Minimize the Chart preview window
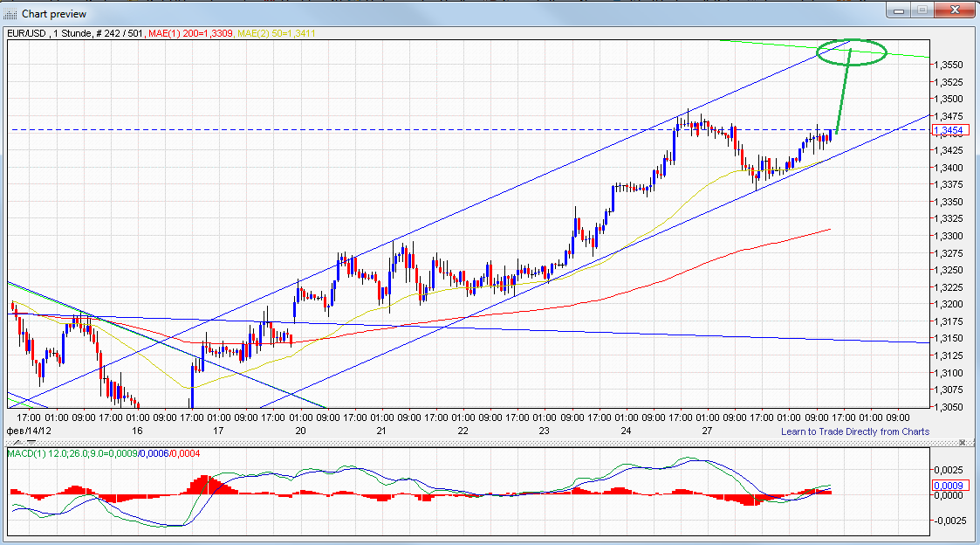 point(897,10)
